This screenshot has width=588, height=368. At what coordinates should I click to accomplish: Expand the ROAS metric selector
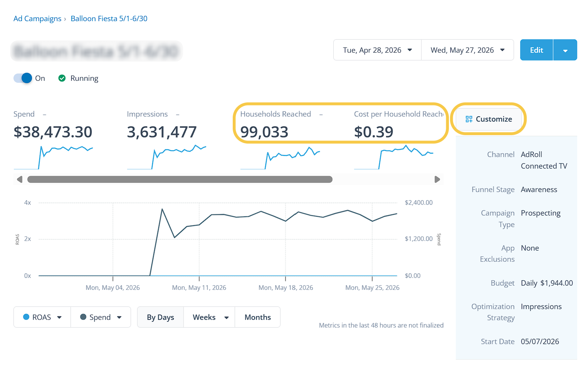click(42, 317)
